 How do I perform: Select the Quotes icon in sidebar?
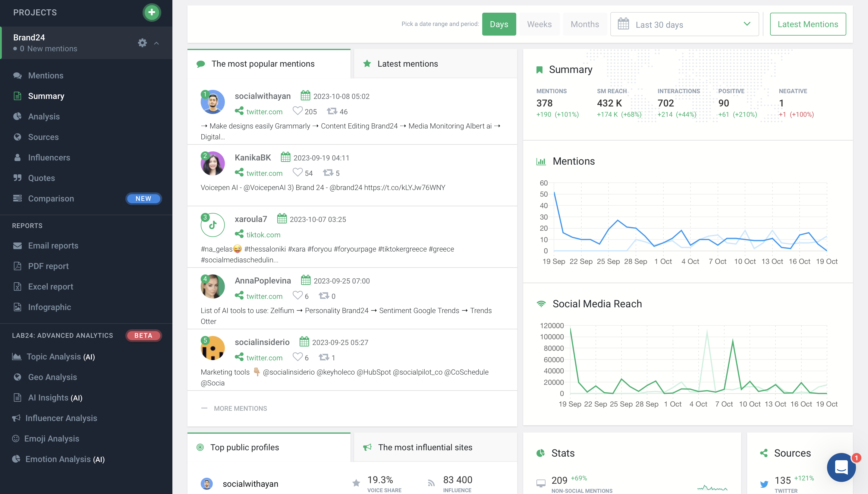click(x=17, y=178)
